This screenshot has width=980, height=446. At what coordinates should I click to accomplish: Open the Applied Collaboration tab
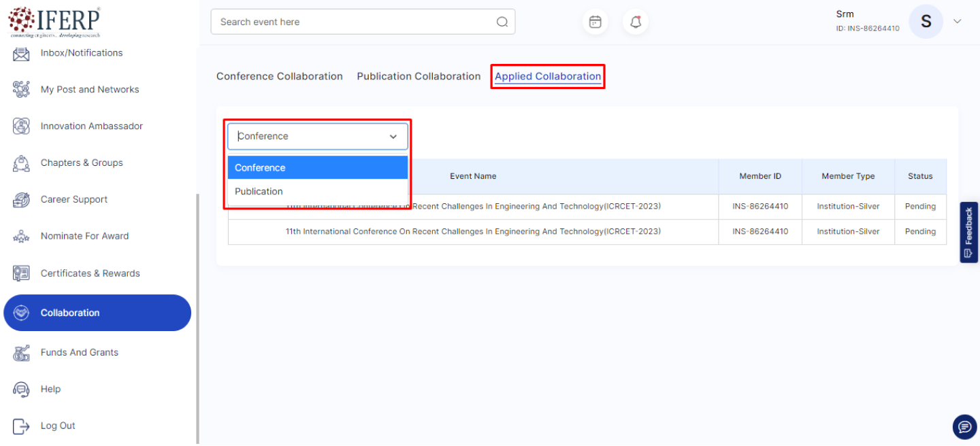point(548,76)
